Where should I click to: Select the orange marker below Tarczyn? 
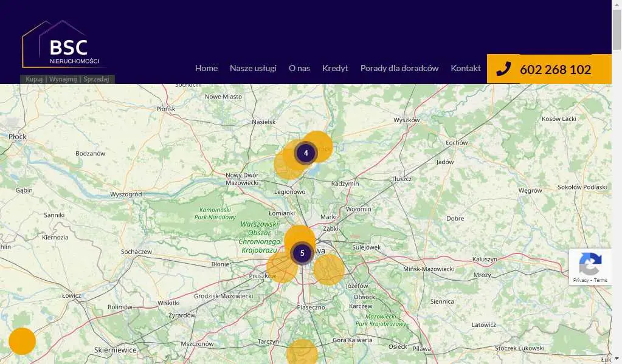pyautogui.click(x=302, y=352)
